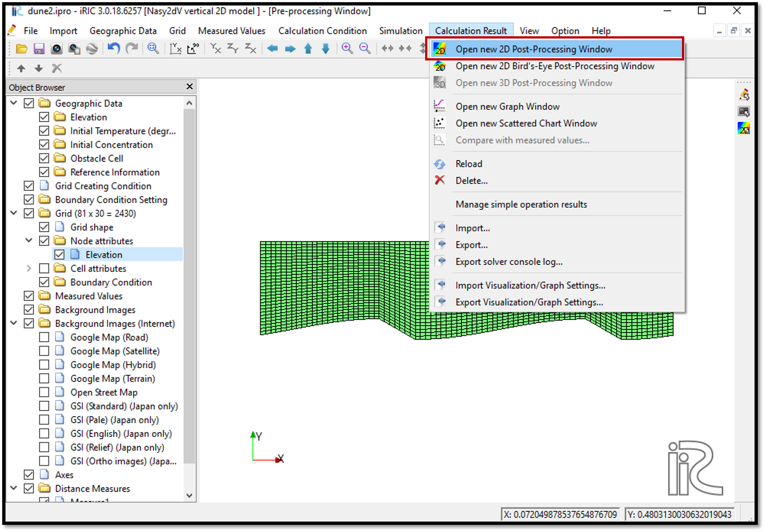Click the reset rotation XY axes icon

tap(175, 48)
